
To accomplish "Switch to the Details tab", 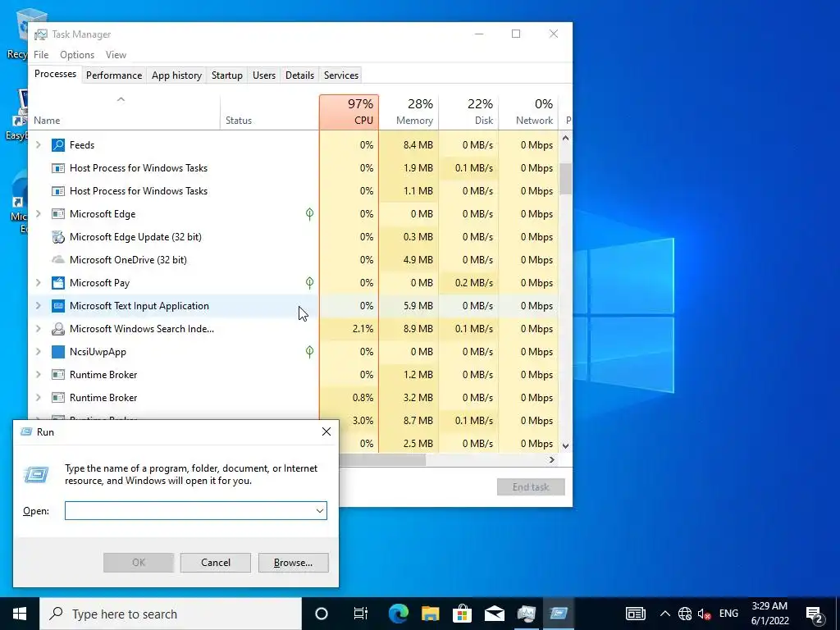I will pyautogui.click(x=300, y=75).
